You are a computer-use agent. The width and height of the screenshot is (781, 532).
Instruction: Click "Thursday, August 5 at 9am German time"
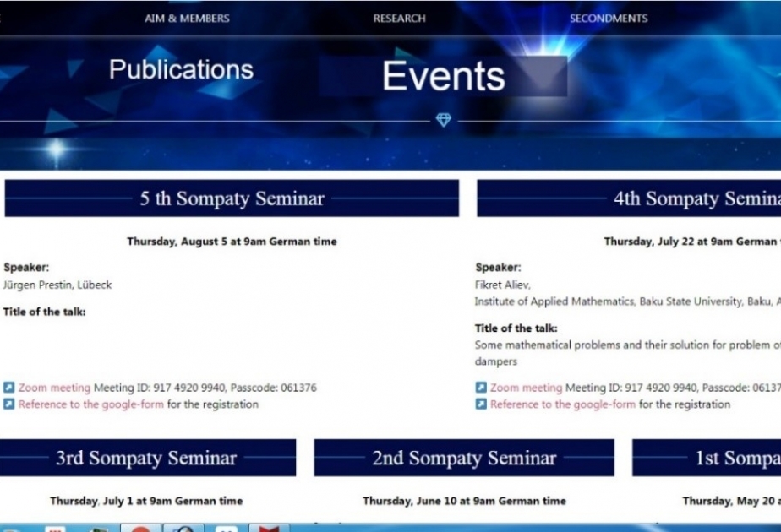[x=232, y=242]
